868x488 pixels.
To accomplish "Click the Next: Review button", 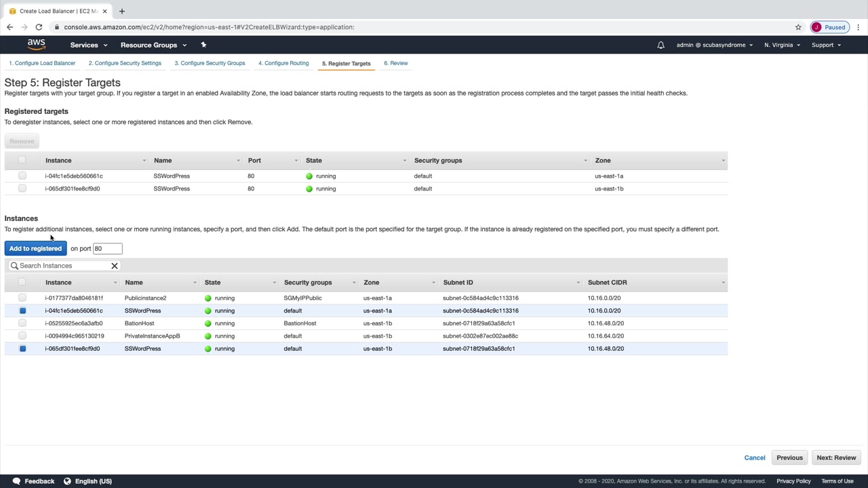I will pos(836,457).
